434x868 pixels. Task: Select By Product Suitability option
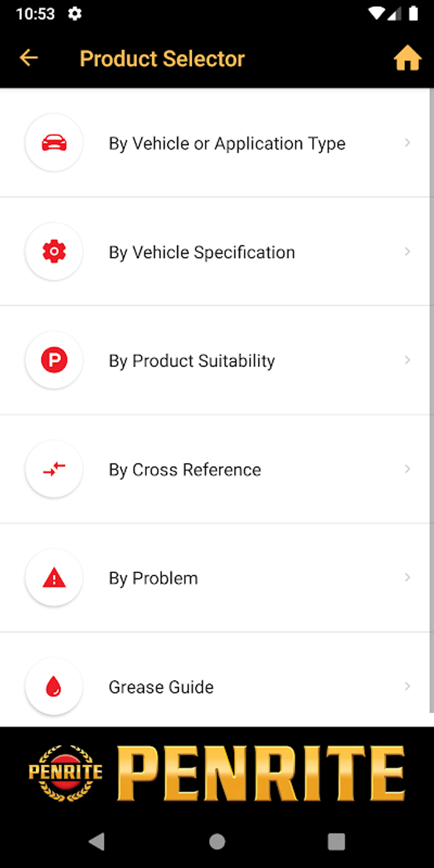click(192, 361)
